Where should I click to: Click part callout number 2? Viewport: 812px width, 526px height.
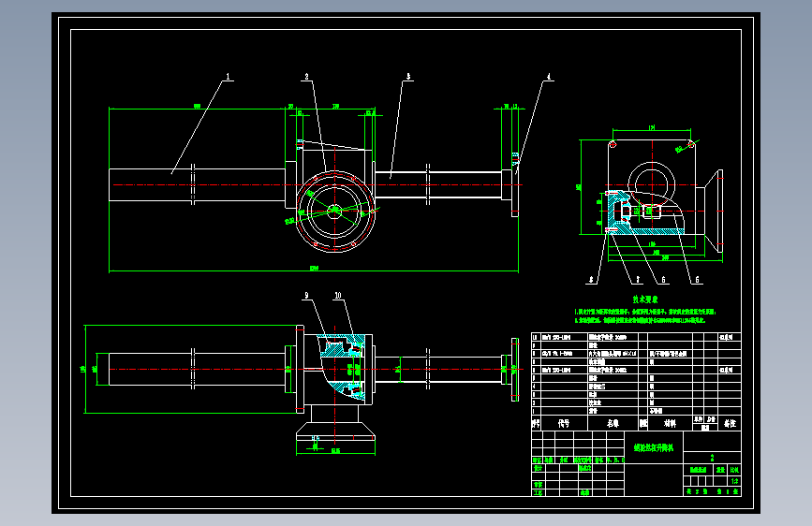[x=306, y=77]
